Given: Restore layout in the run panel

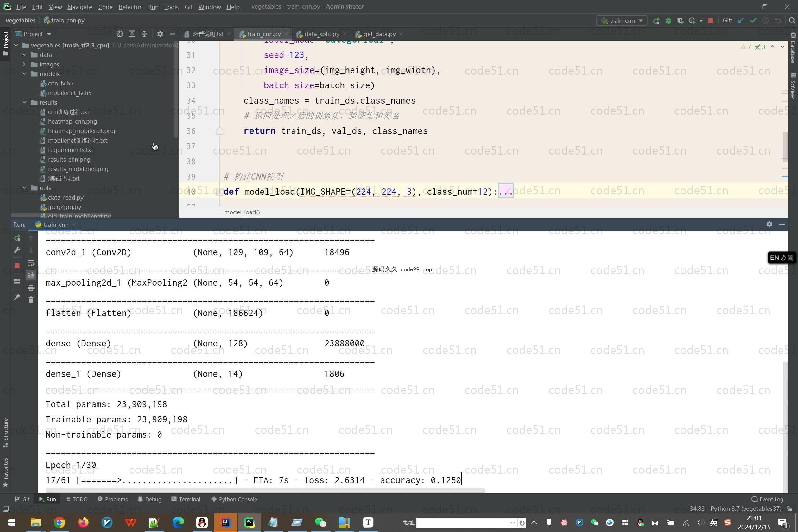Looking at the screenshot, I should (17, 281).
